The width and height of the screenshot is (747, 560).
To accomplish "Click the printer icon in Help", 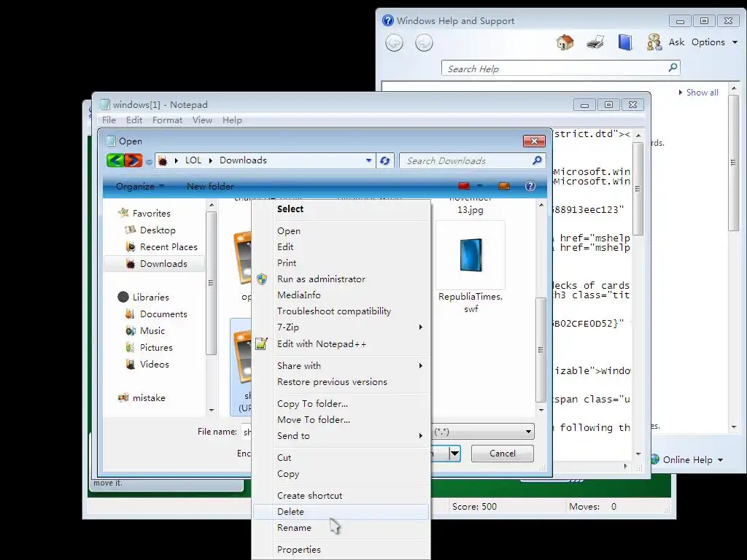I will [595, 42].
